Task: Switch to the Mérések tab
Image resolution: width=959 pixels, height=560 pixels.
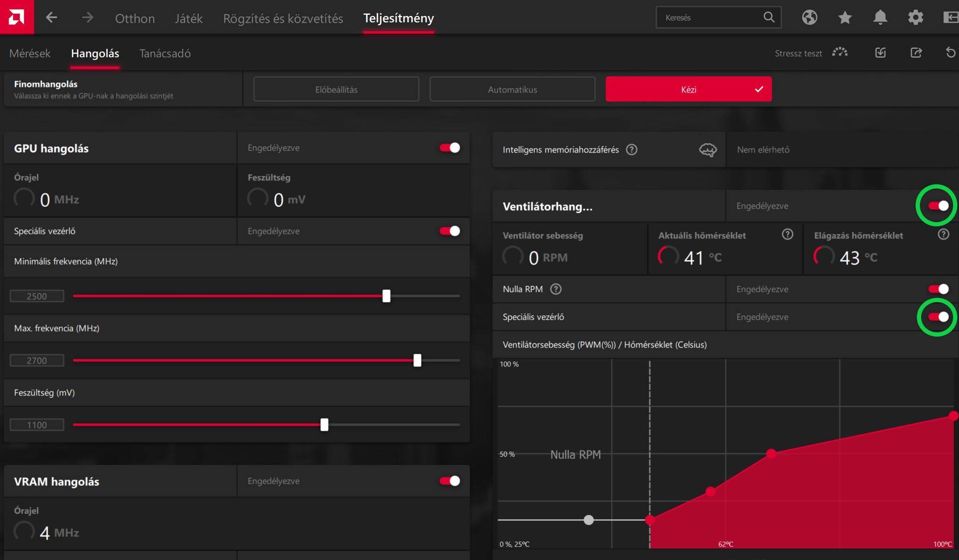Action: [x=30, y=53]
